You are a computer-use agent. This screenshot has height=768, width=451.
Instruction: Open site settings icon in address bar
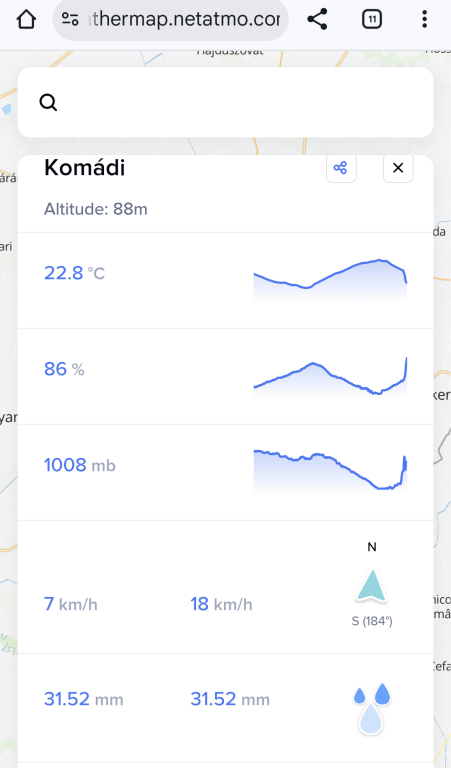click(x=70, y=20)
